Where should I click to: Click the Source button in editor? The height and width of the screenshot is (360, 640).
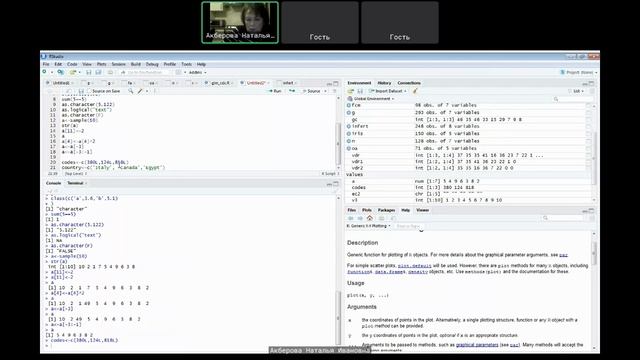click(x=312, y=91)
